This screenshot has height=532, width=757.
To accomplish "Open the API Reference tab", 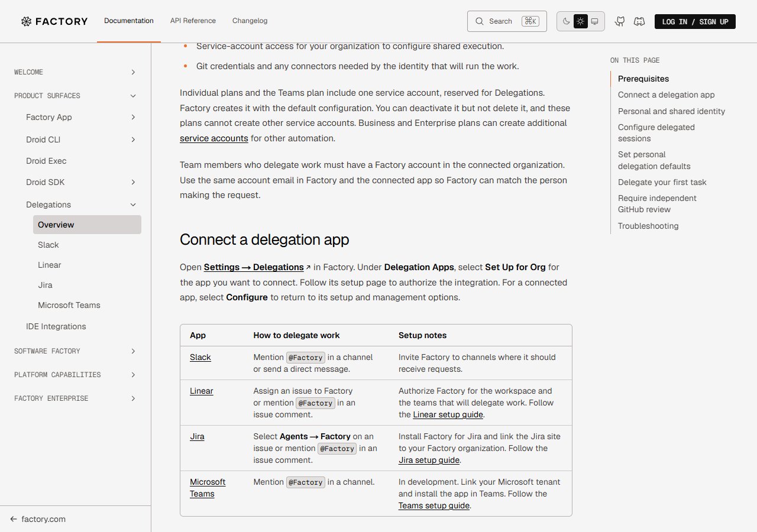I will [x=193, y=21].
